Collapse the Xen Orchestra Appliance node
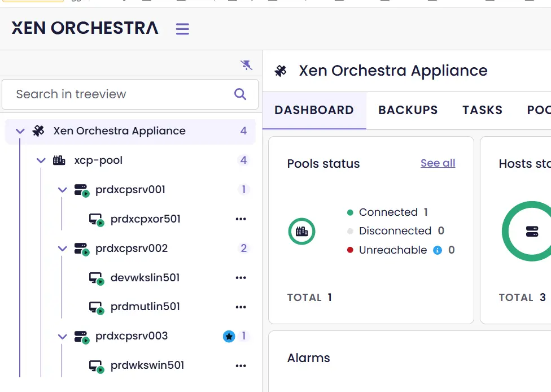This screenshot has height=392, width=551. click(20, 130)
